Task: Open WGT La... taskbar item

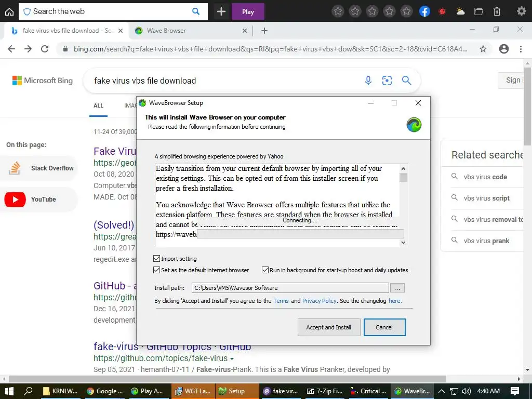Action: pyautogui.click(x=193, y=391)
